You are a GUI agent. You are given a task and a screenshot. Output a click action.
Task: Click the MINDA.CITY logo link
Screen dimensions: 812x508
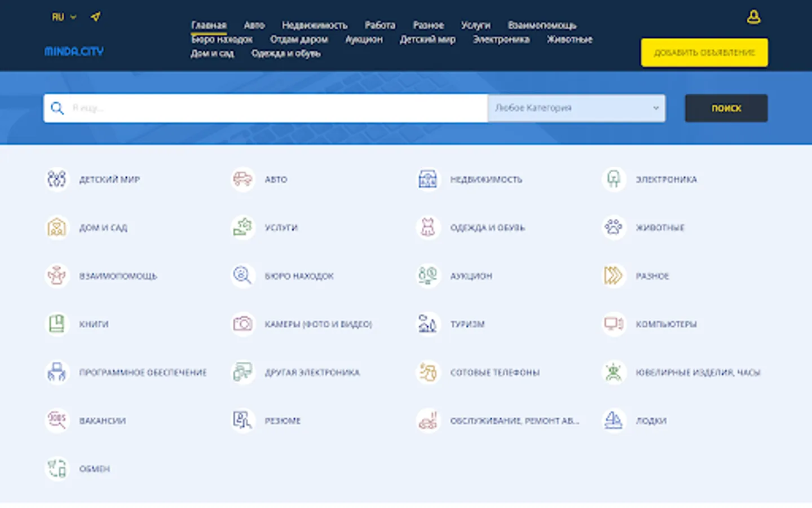(74, 51)
